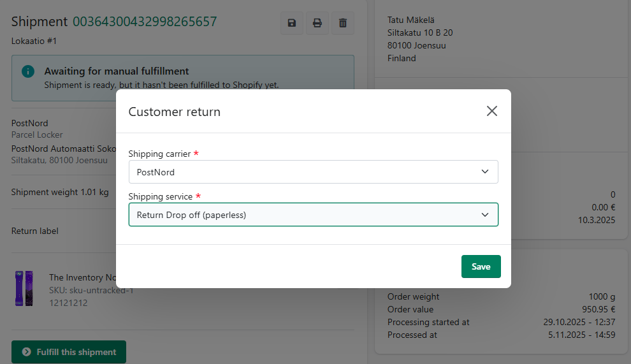
Task: Click the recipient name Tatu Mäkelä
Action: click(411, 20)
